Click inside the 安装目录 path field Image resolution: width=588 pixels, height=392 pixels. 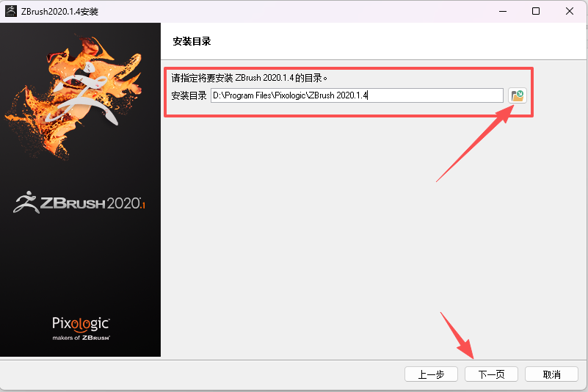(357, 95)
